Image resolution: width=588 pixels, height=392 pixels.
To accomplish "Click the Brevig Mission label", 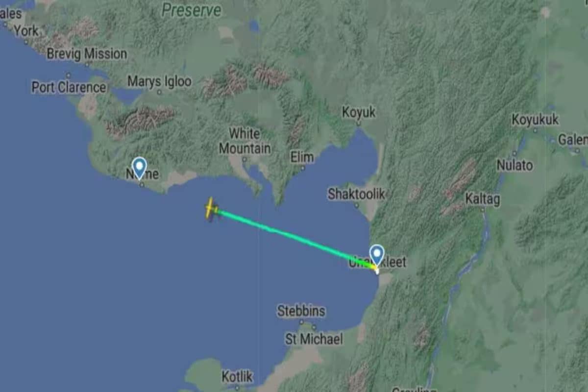I will click(87, 53).
